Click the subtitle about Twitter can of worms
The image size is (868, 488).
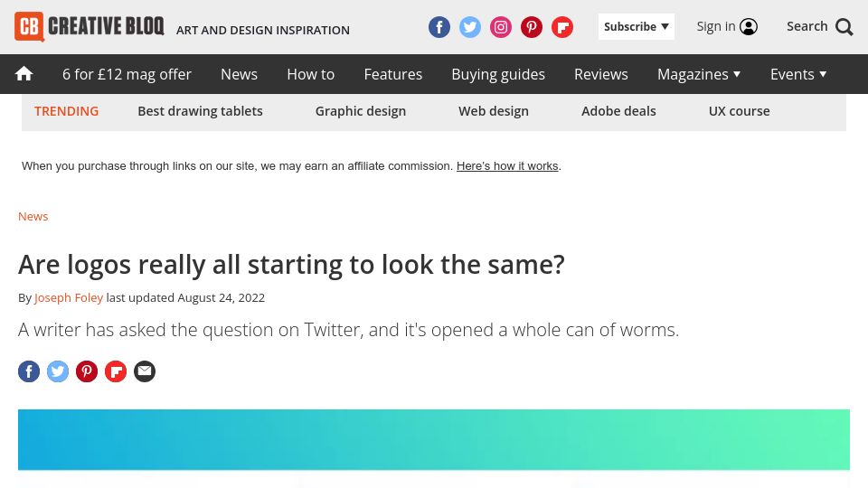348,330
